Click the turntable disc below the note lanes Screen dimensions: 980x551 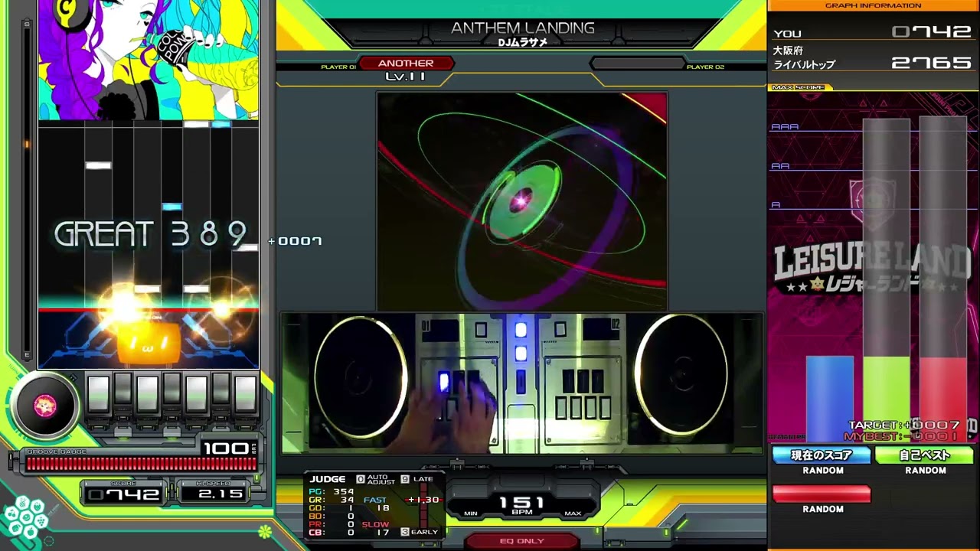(x=44, y=405)
